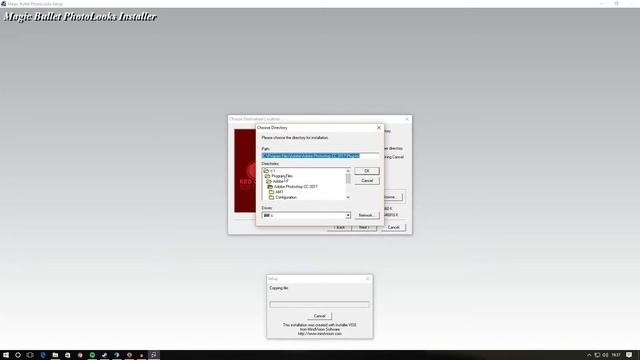The height and width of the screenshot is (360, 640).
Task: Open Cortana search circle in taskbar
Action: click(x=18, y=355)
